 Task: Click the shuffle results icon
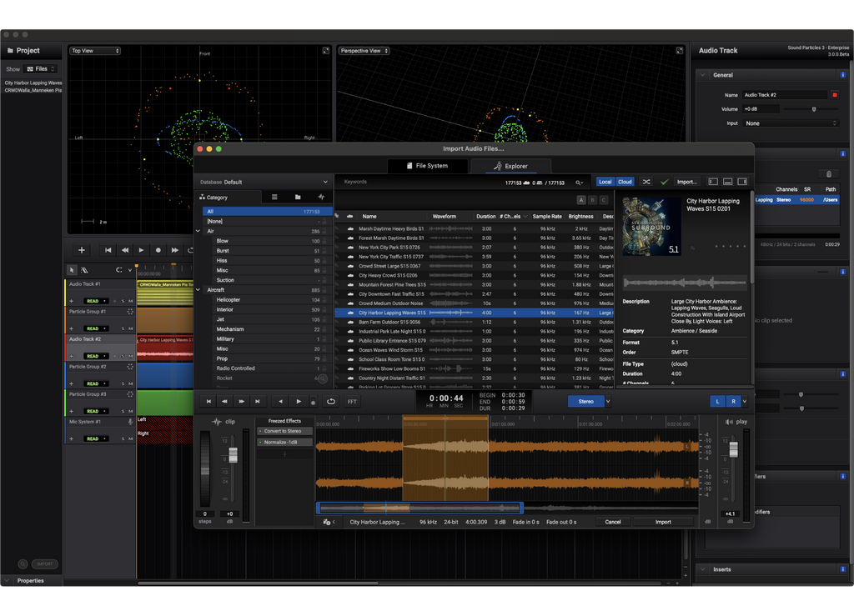pyautogui.click(x=646, y=182)
